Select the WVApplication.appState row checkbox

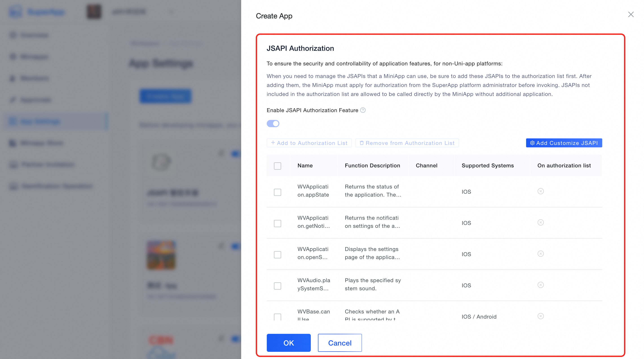point(278,192)
